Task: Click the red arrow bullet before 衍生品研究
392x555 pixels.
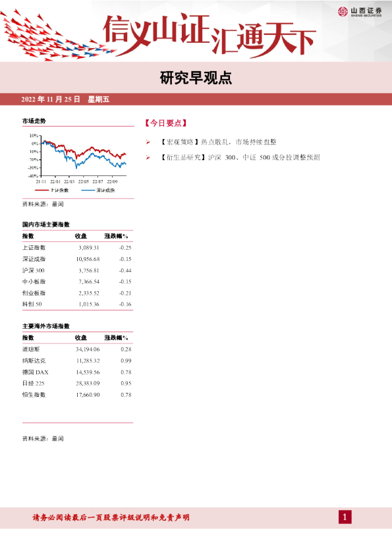Action: (148, 158)
